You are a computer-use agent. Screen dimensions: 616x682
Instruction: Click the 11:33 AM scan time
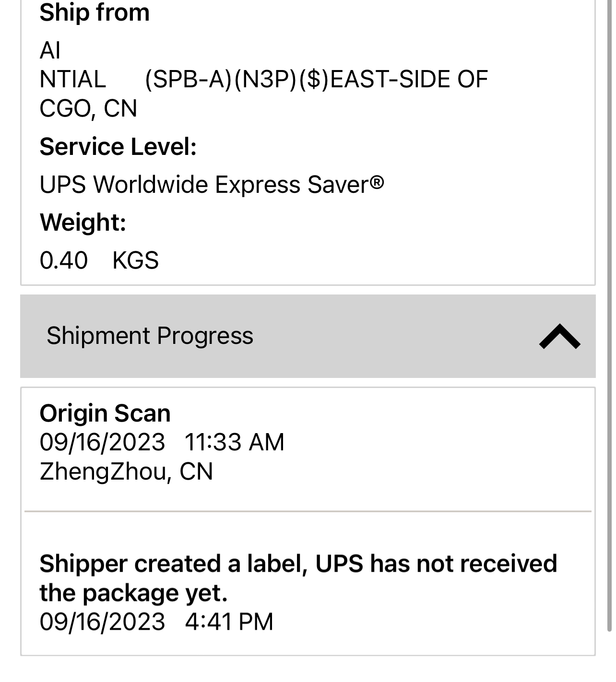click(x=234, y=442)
